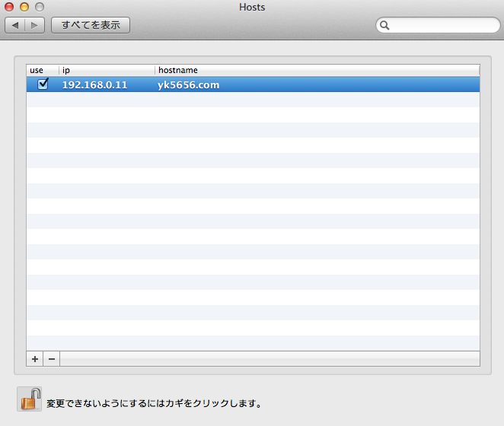This screenshot has width=504, height=426.
Task: Click the magnifying glass search icon
Action: click(384, 25)
